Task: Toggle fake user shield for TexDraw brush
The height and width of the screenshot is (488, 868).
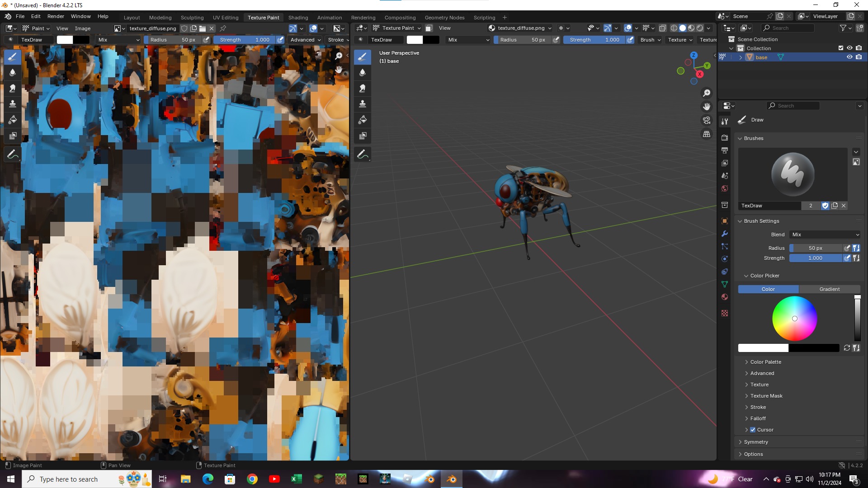Action: (x=825, y=206)
